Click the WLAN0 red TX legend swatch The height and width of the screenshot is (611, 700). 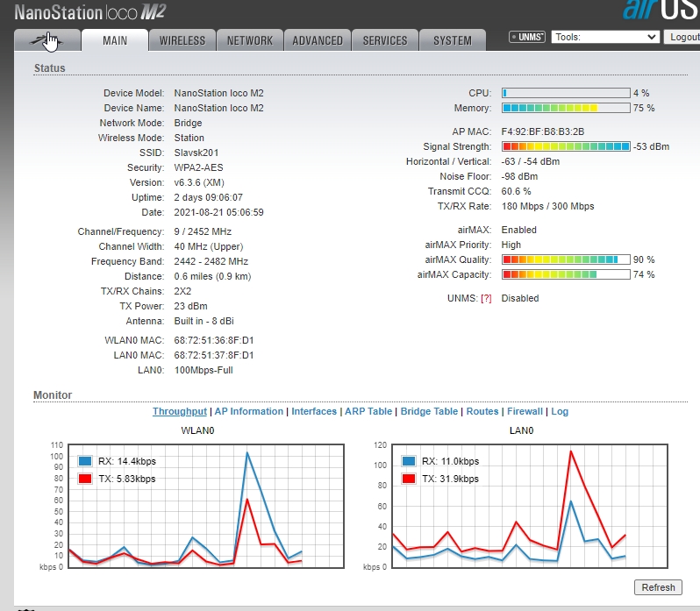click(x=85, y=479)
